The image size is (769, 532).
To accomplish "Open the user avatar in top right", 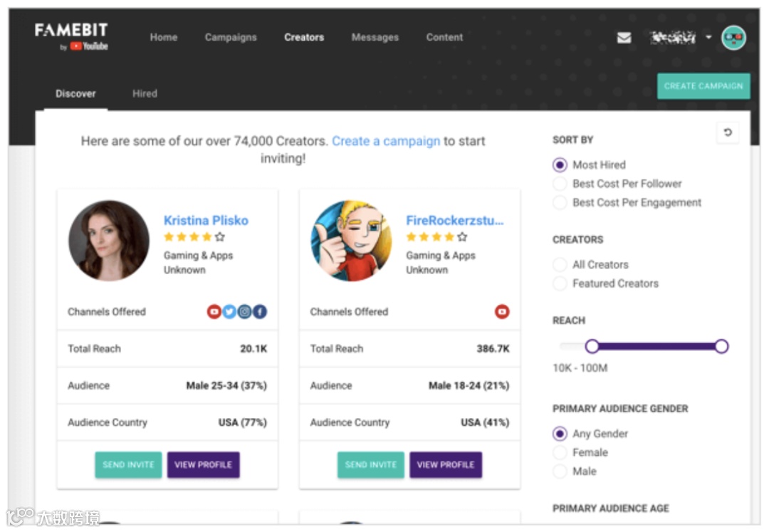I will 733,38.
